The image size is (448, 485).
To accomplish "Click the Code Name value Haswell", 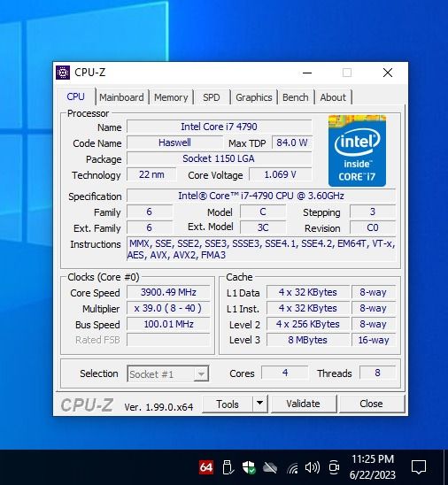I will pyautogui.click(x=174, y=142).
